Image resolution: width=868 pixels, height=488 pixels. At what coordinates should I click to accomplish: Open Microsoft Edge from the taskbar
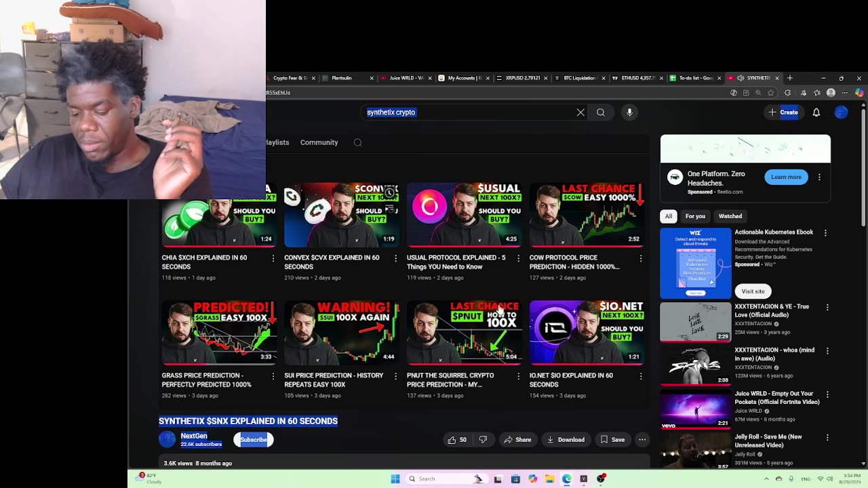(x=566, y=479)
